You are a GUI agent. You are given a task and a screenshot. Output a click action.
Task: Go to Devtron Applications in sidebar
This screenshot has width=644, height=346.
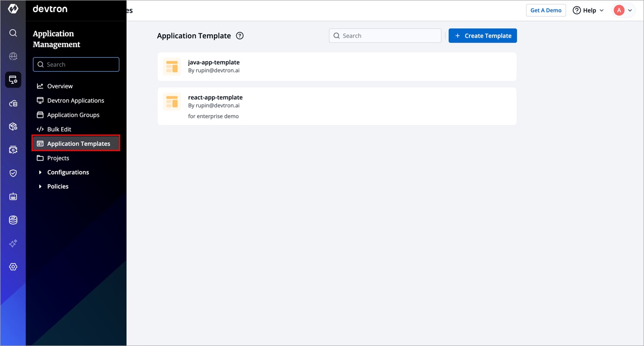click(x=76, y=100)
